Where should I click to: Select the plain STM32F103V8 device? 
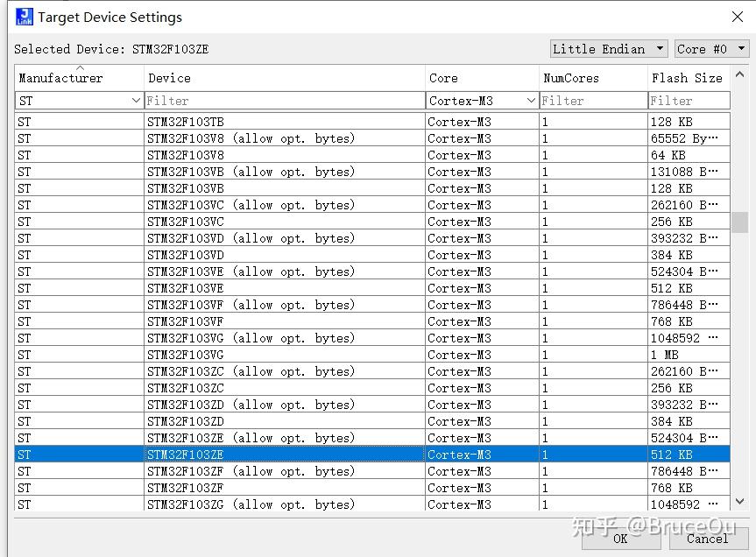pyautogui.click(x=372, y=155)
